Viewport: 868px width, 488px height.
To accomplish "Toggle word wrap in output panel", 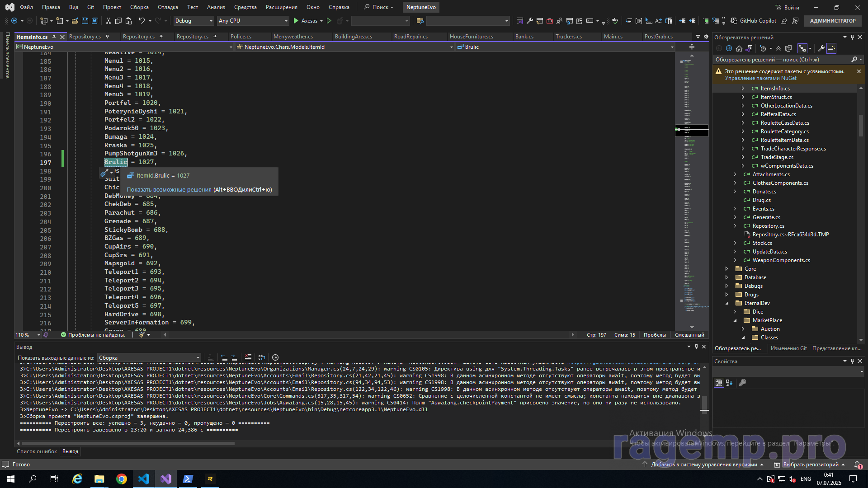I will (262, 357).
